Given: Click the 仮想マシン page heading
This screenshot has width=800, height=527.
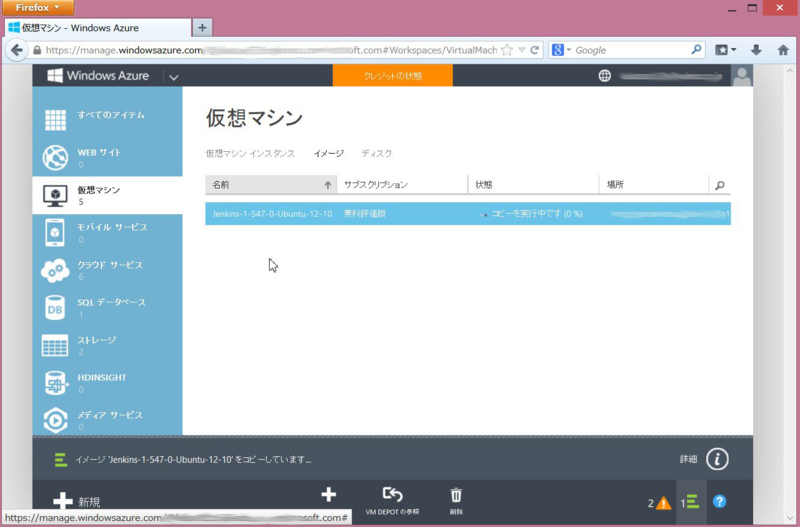Looking at the screenshot, I should pos(255,118).
